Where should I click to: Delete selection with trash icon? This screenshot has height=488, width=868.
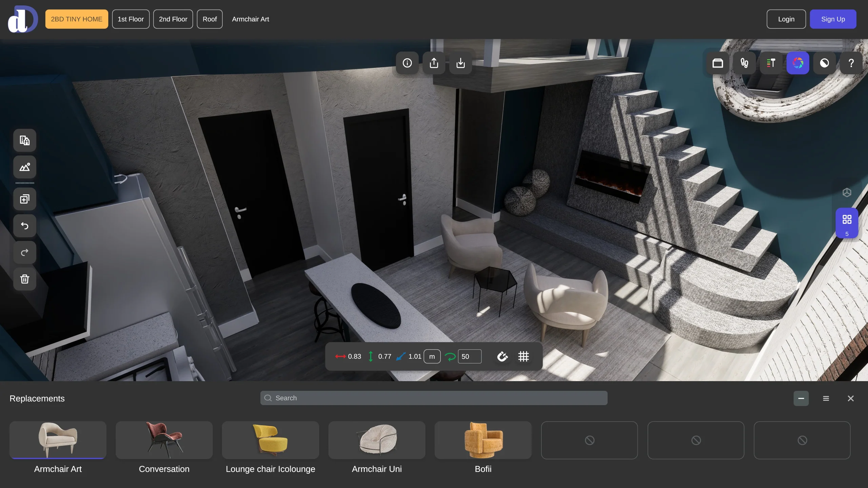[25, 279]
